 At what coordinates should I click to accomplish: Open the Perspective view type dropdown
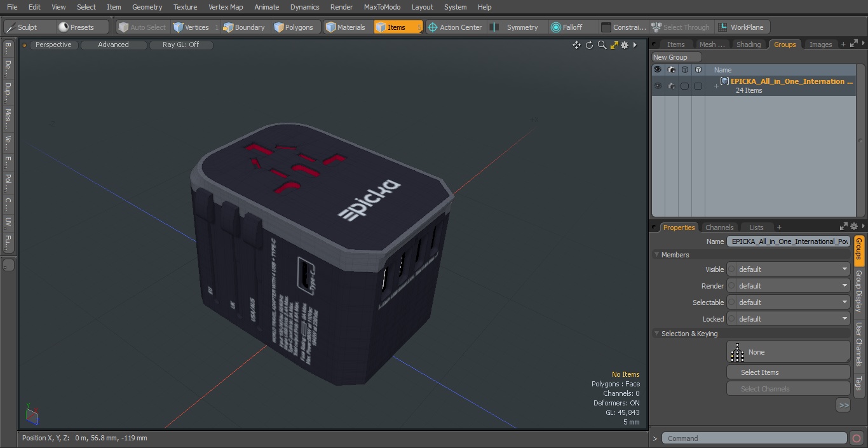tap(53, 44)
